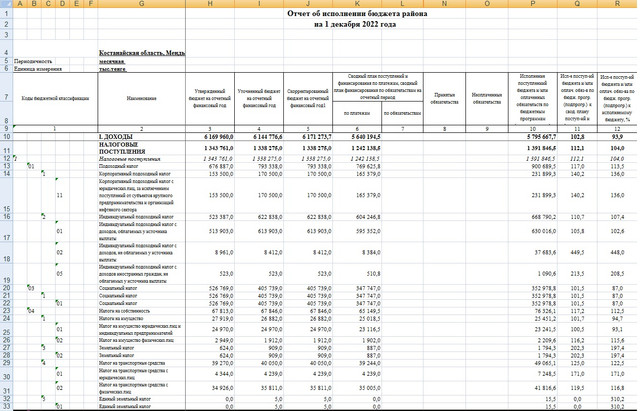Click the 'Периодичность' label cell
640x411 pixels.
pos(33,61)
